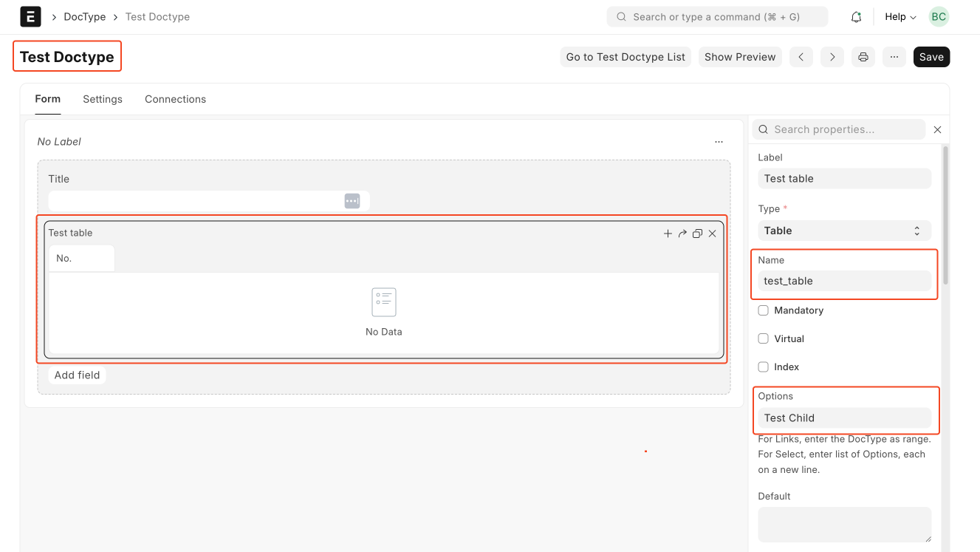
Task: Click the Test Doctype page title
Action: point(67,57)
